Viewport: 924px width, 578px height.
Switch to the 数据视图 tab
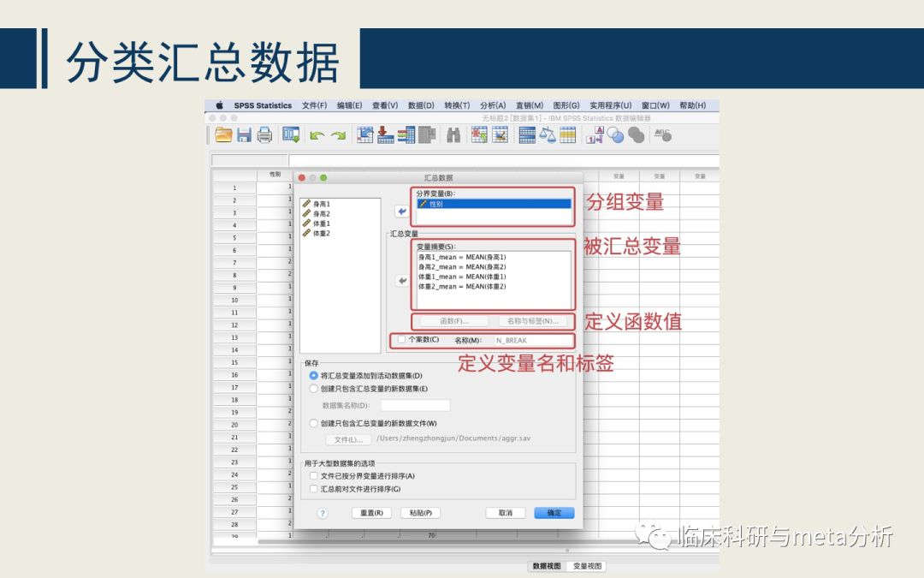coord(547,566)
